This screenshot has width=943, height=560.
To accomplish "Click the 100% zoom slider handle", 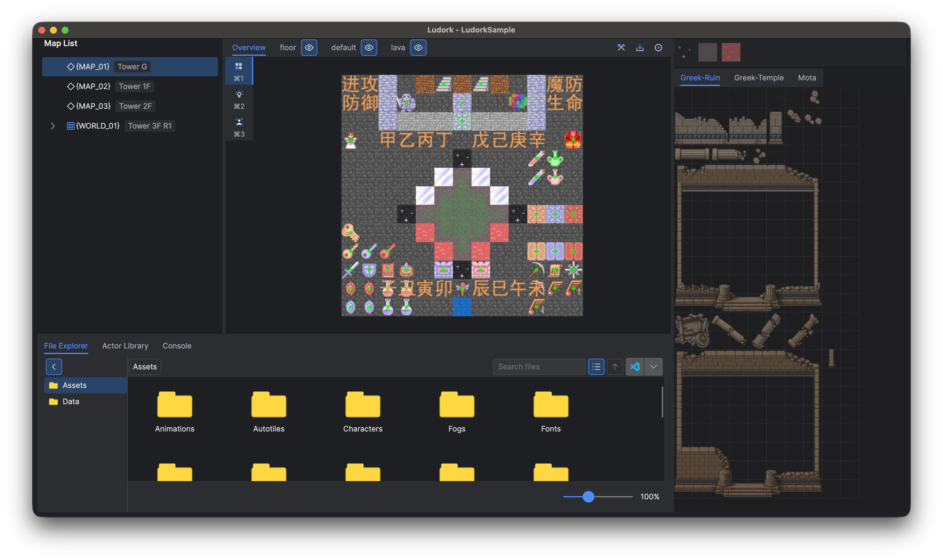I will [x=588, y=497].
